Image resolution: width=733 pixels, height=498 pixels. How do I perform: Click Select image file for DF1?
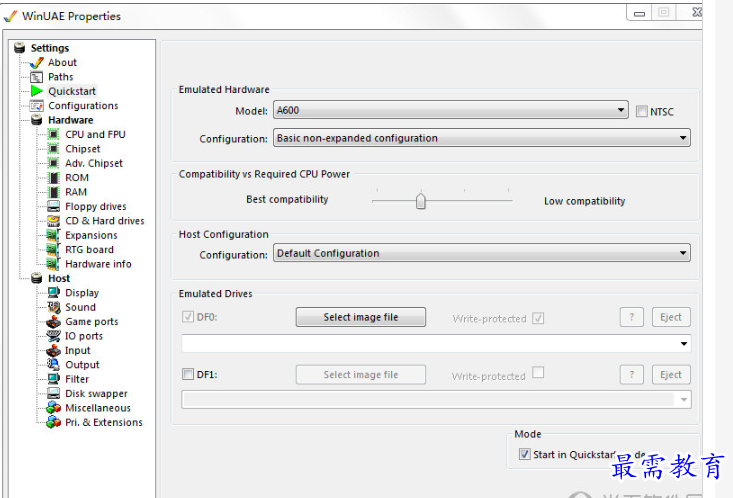click(x=360, y=375)
